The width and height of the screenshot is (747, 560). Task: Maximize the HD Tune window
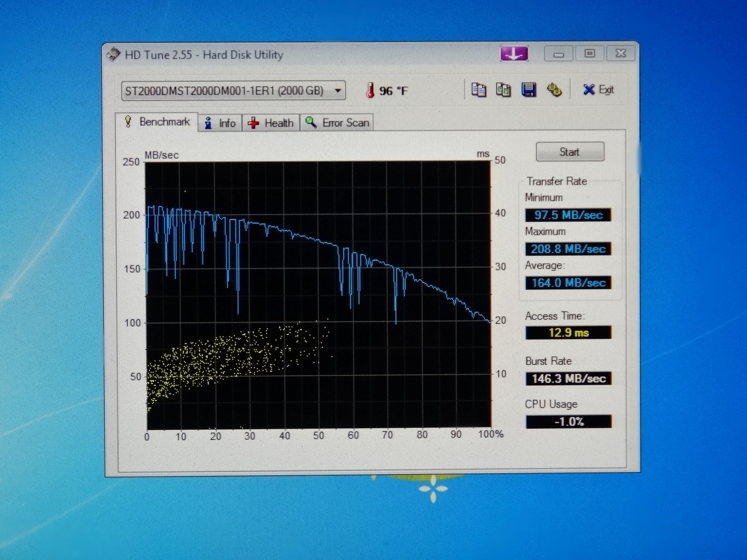pyautogui.click(x=590, y=53)
